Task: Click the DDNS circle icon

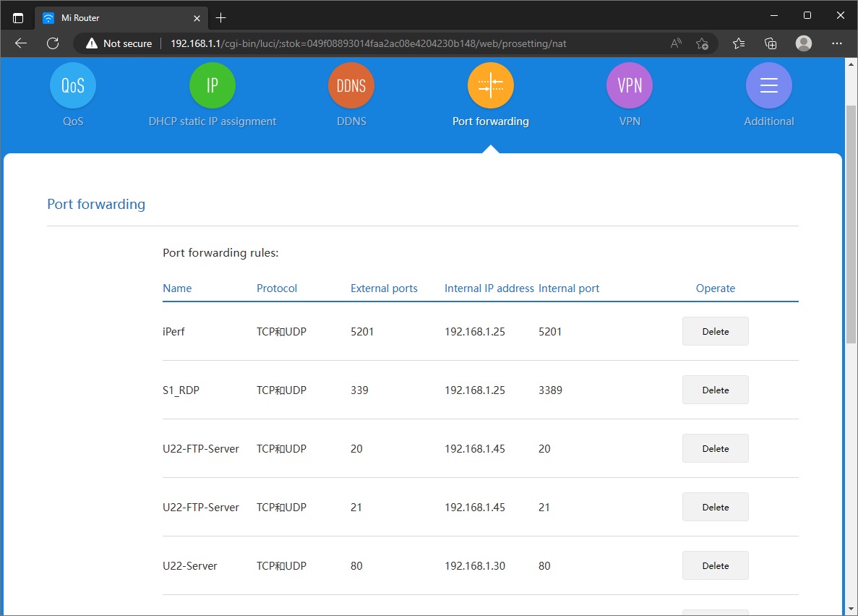Action: (x=351, y=85)
